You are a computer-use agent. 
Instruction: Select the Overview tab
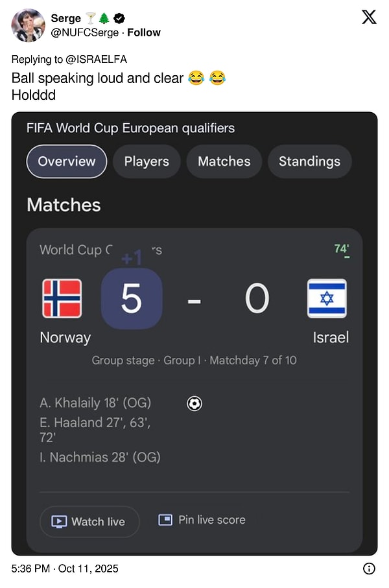(x=66, y=161)
